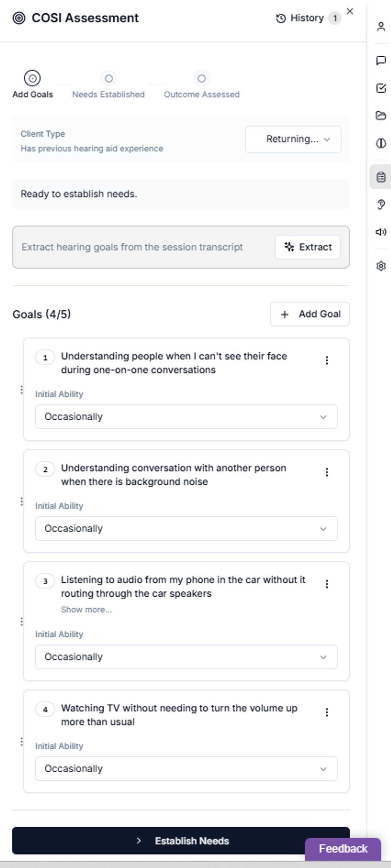Open options menu for goal 4
The height and width of the screenshot is (868, 391).
[x=326, y=712]
